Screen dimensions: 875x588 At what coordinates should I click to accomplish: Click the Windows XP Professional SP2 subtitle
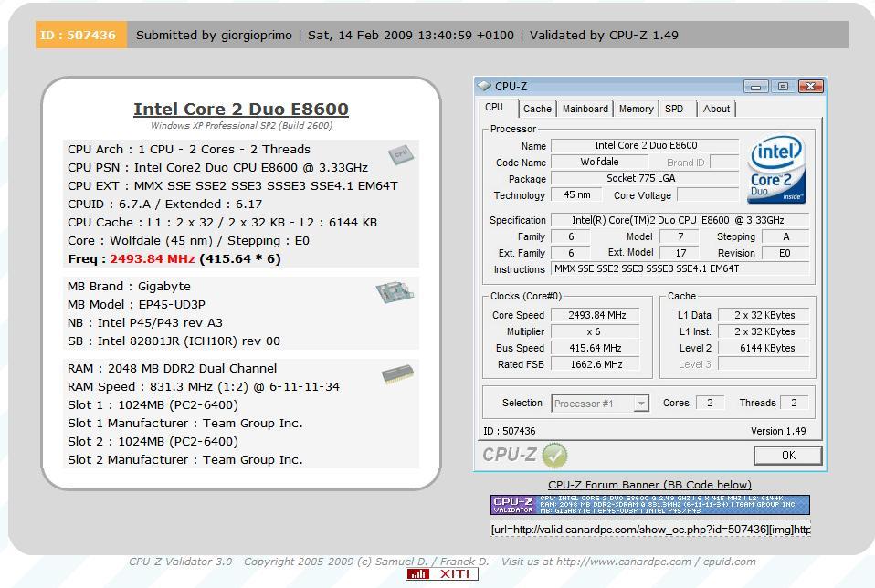[x=241, y=125]
